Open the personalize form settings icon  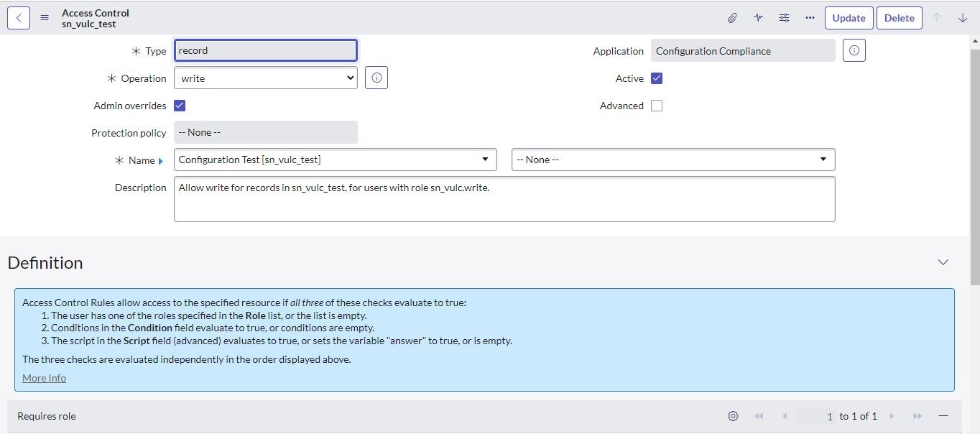pos(784,18)
